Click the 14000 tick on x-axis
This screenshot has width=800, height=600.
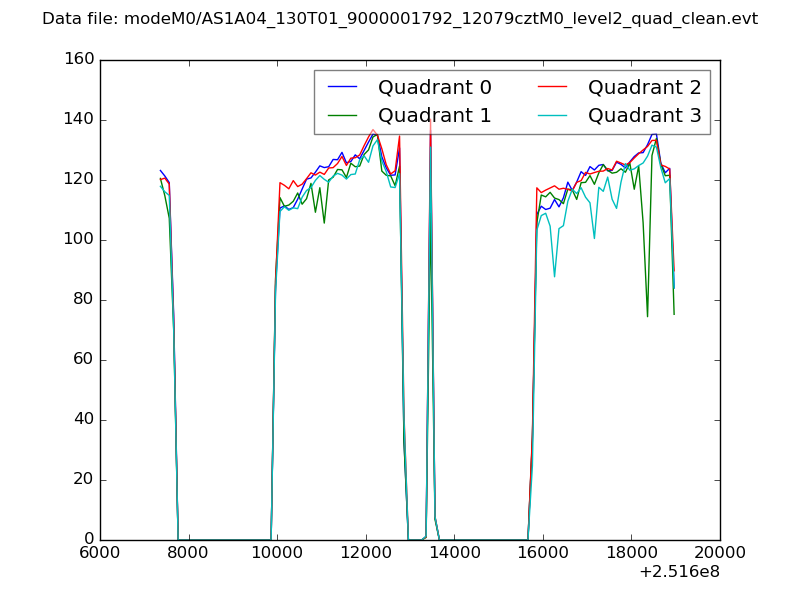pos(454,553)
